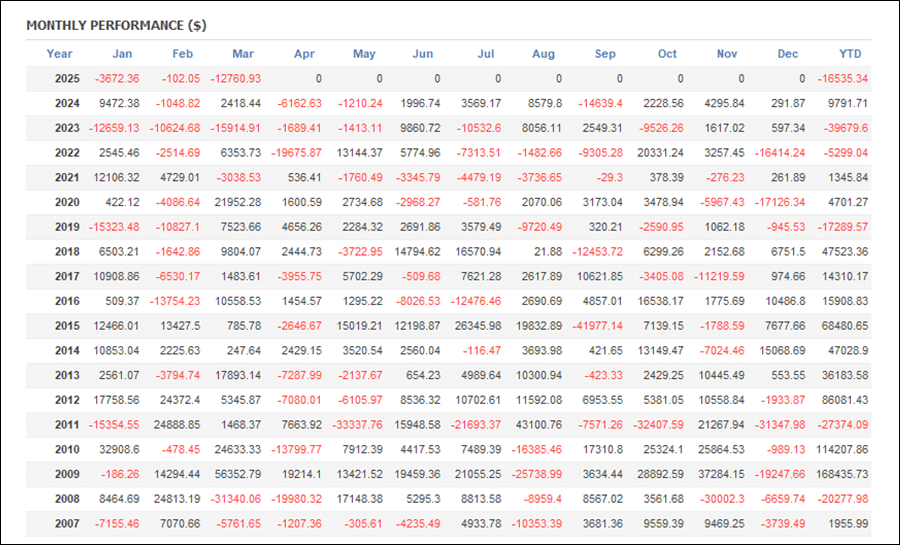Viewport: 900px width, 545px height.
Task: Click the 2015 September loss -41977.14
Action: (x=598, y=326)
